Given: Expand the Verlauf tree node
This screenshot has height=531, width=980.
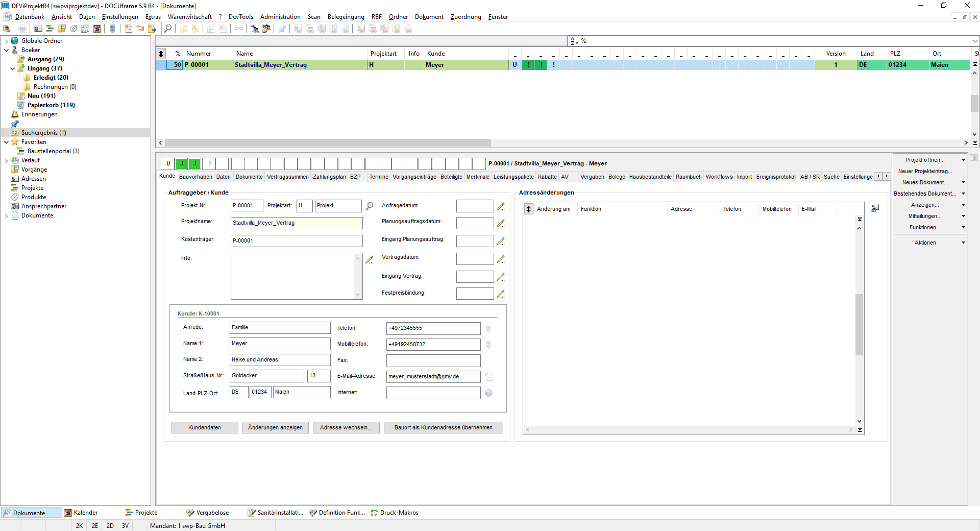Looking at the screenshot, I should pyautogui.click(x=6, y=160).
